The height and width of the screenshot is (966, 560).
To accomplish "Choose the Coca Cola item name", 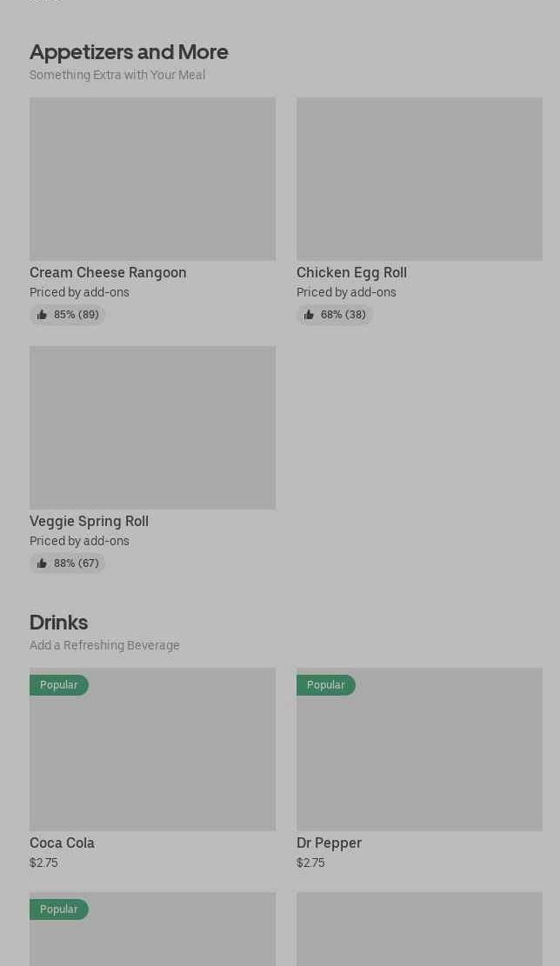I will (x=62, y=843).
